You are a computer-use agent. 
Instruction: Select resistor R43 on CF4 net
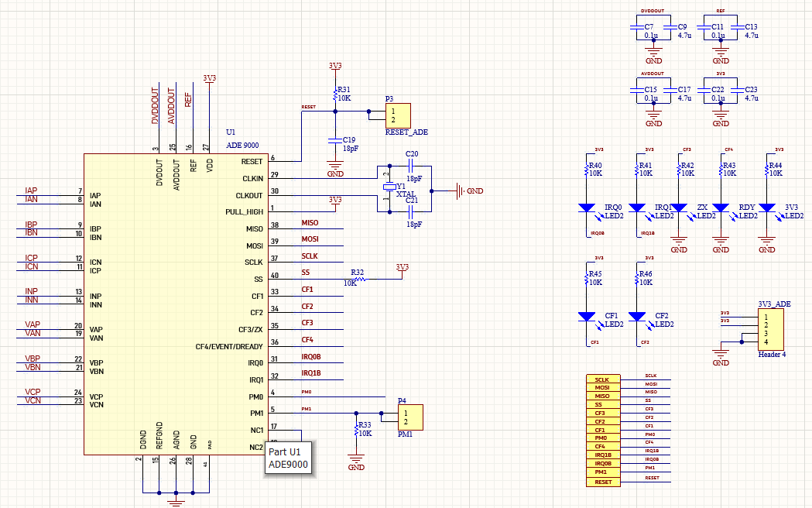[x=721, y=169]
